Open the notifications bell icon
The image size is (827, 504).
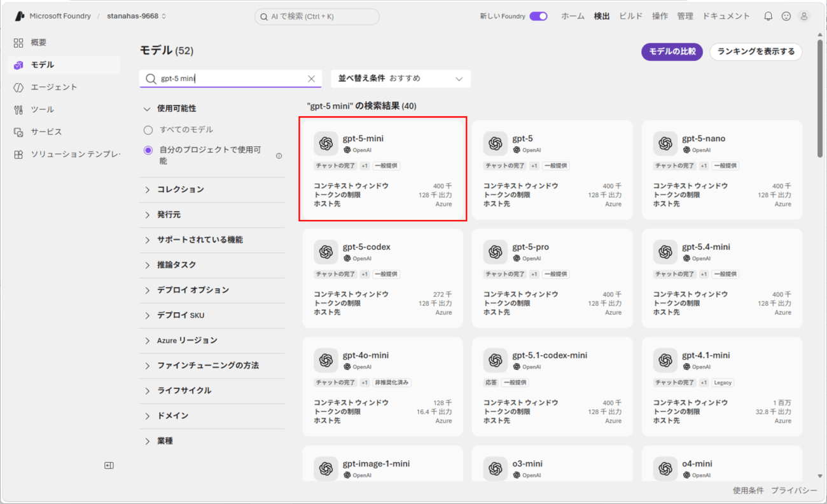(768, 16)
